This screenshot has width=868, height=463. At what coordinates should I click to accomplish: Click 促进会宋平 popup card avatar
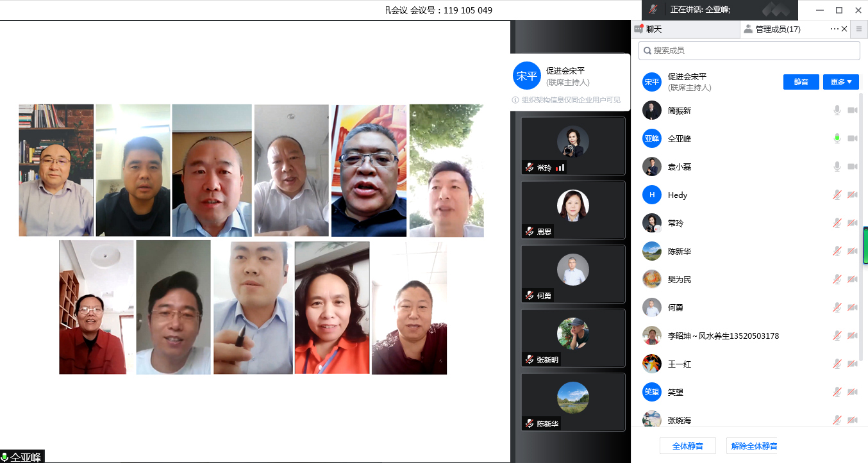pos(527,76)
